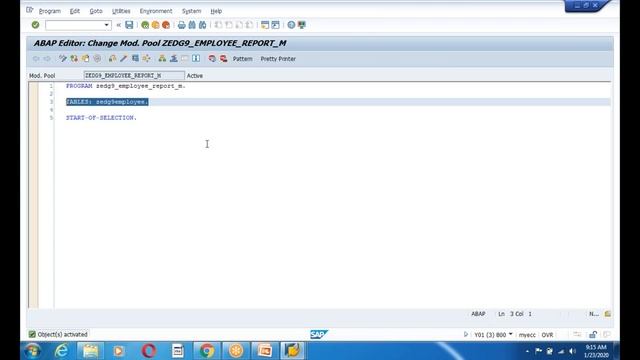640x360 pixels.
Task: Click the Set/Delete Breakpoint stop icon
Action: coord(212,59)
